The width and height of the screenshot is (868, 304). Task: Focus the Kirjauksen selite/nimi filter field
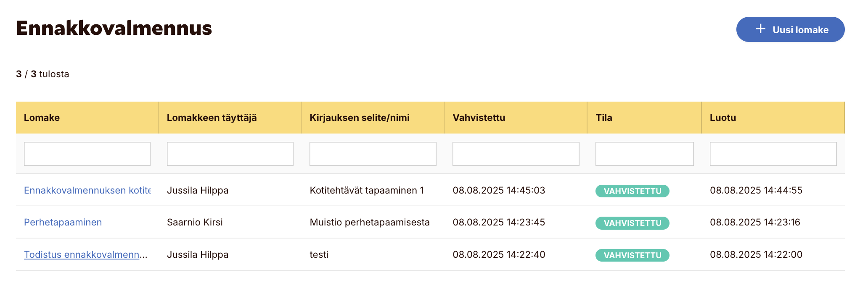pyautogui.click(x=373, y=154)
